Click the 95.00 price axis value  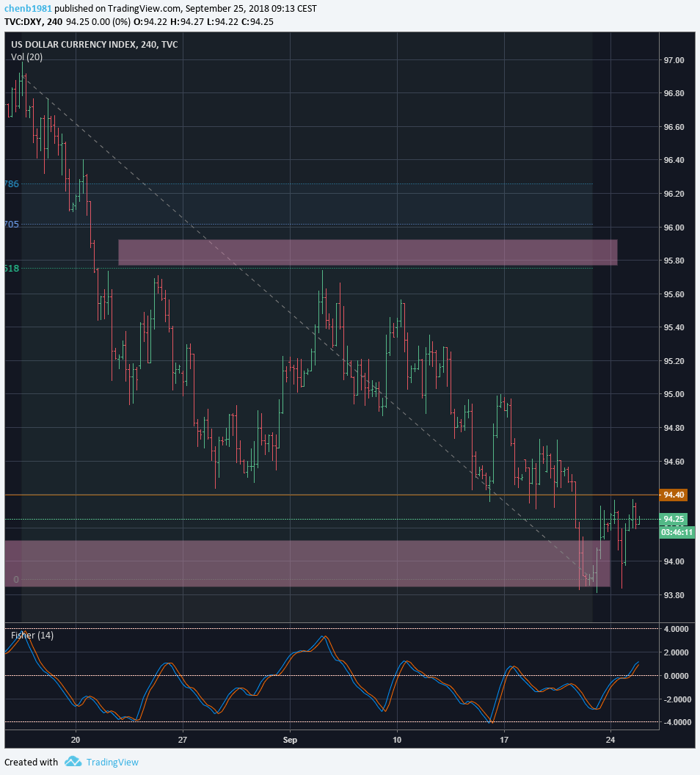click(x=674, y=394)
